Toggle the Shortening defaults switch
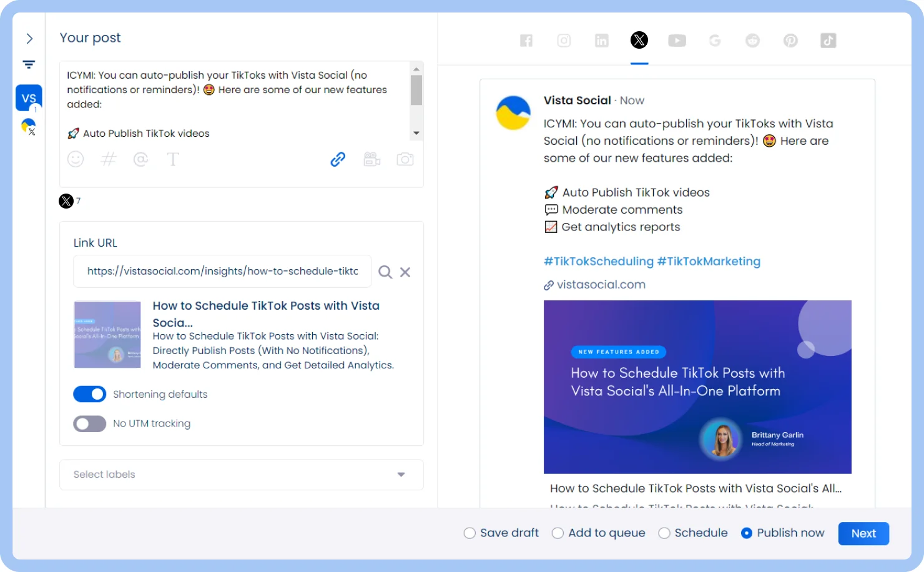This screenshot has height=572, width=924. (x=90, y=394)
